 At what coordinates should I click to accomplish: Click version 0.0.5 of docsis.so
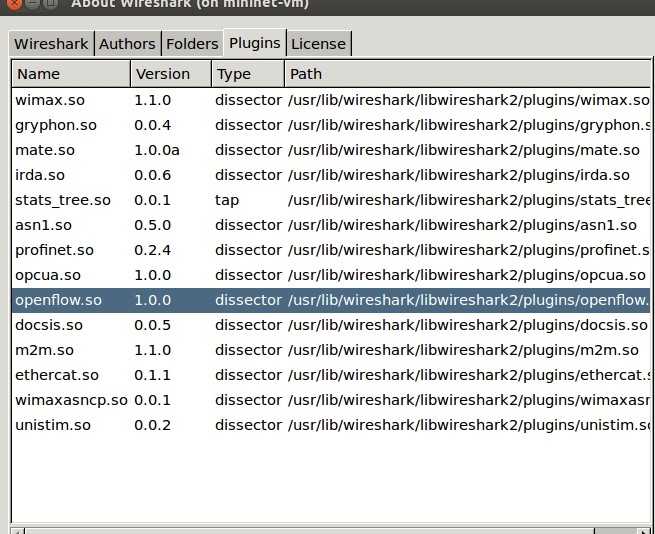152,325
